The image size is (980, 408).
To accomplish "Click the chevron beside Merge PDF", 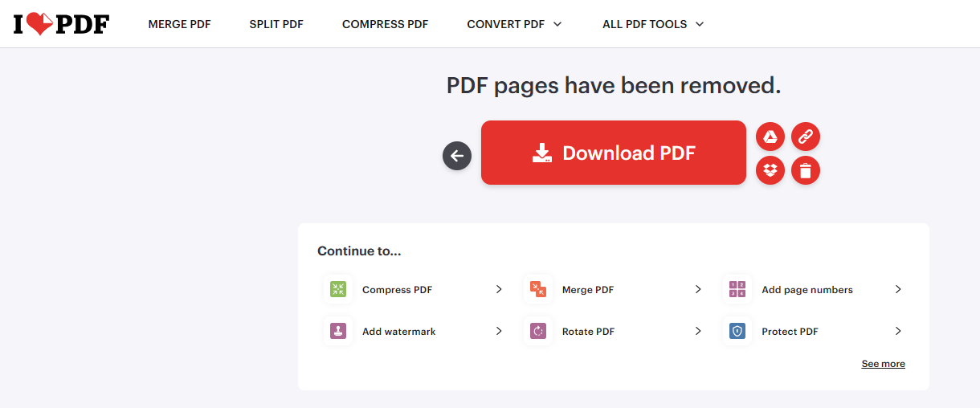I will coord(698,289).
